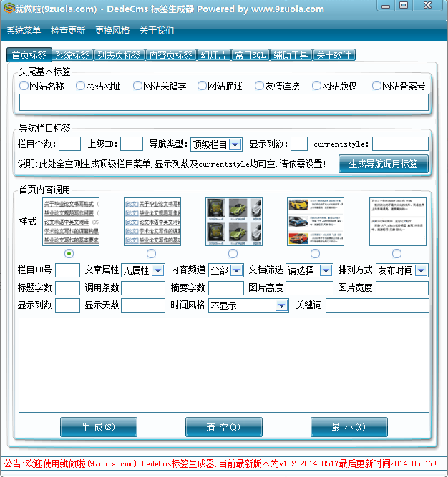The image size is (448, 477).
Task: Open the 关于我们 menu
Action: 157,31
